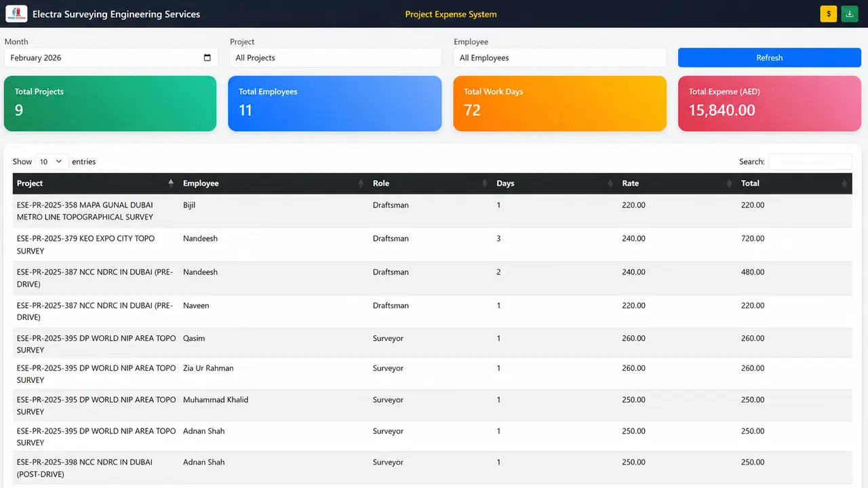This screenshot has height=488, width=868.
Task: Click the 260.00 rate in Zia Ur Rahman's row
Action: coord(633,368)
